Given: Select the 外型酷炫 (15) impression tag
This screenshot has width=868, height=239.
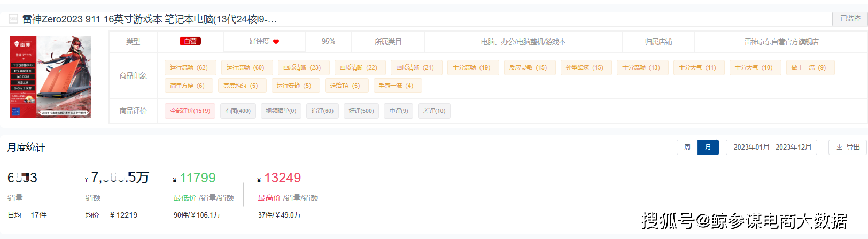Looking at the screenshot, I should tap(586, 67).
